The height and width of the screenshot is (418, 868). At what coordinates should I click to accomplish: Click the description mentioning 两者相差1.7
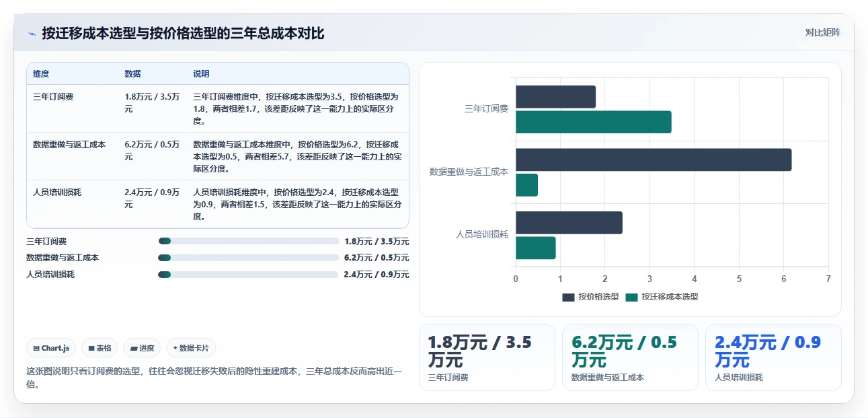pyautogui.click(x=297, y=109)
